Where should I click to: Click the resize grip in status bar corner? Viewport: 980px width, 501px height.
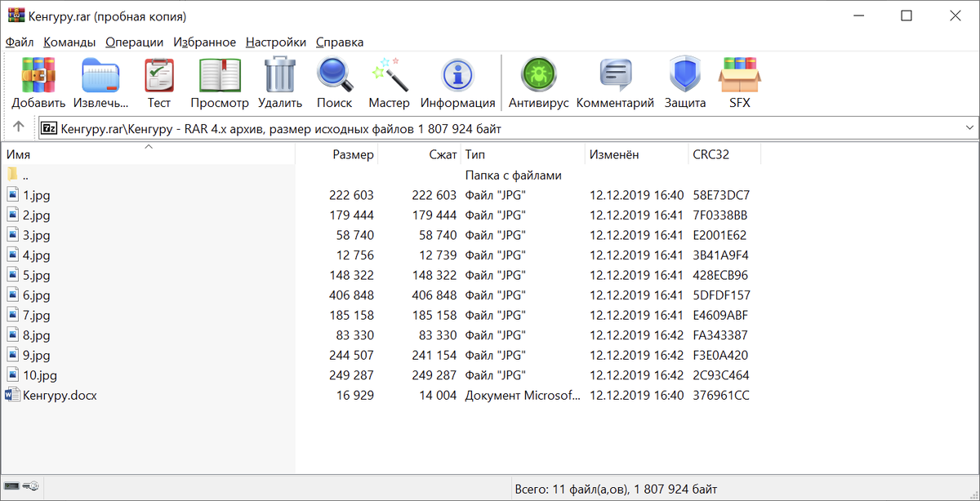pyautogui.click(x=973, y=494)
